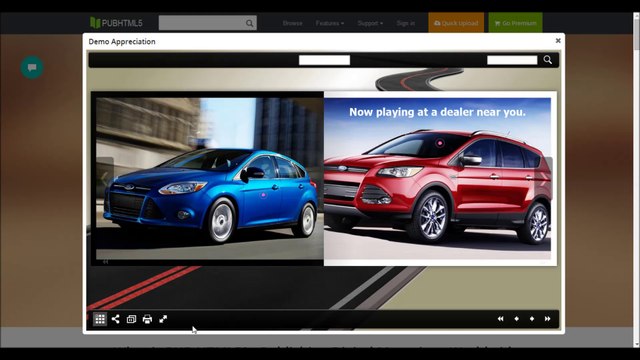Viewport: 640px width, 360px height.
Task: Go to previous page in bottom toolbar
Action: click(516, 319)
